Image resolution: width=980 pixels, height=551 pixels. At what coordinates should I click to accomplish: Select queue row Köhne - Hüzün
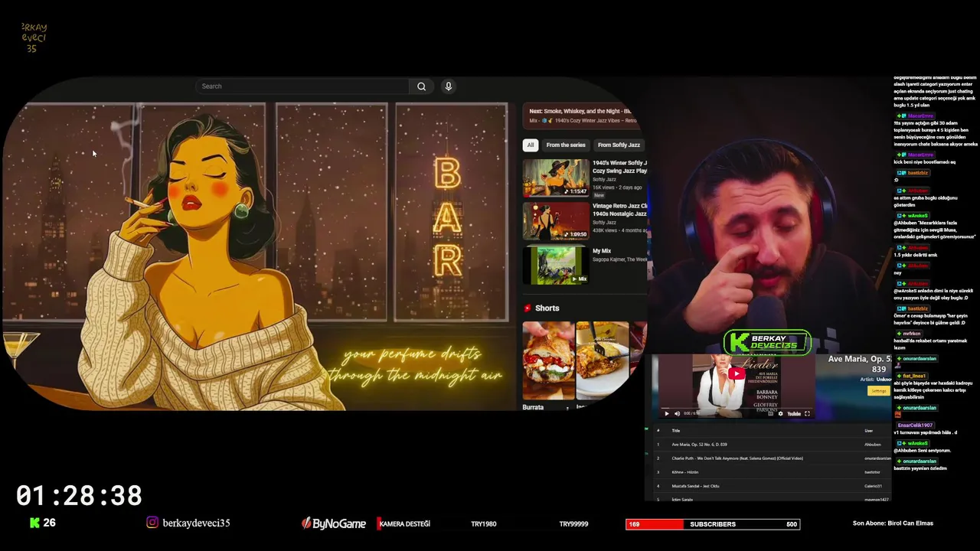tap(772, 472)
